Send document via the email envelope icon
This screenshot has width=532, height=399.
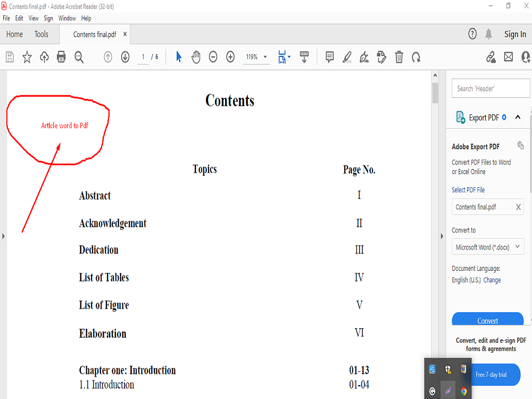508,56
